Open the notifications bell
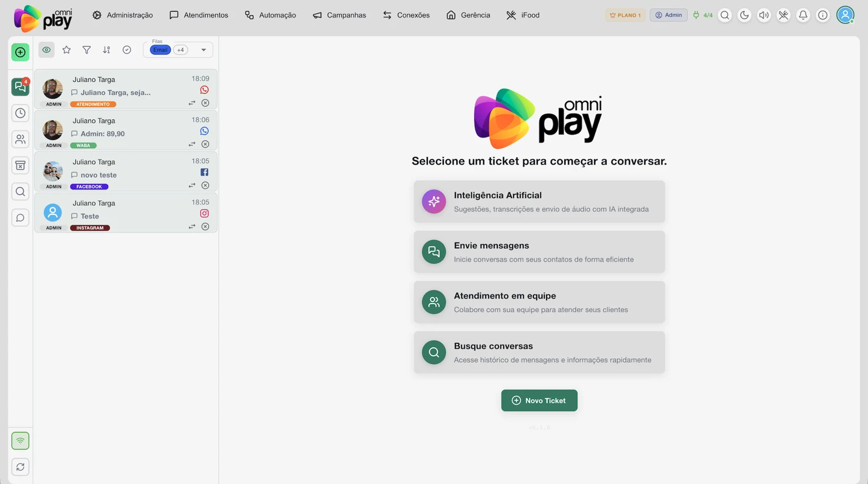This screenshot has height=484, width=868. [x=803, y=15]
